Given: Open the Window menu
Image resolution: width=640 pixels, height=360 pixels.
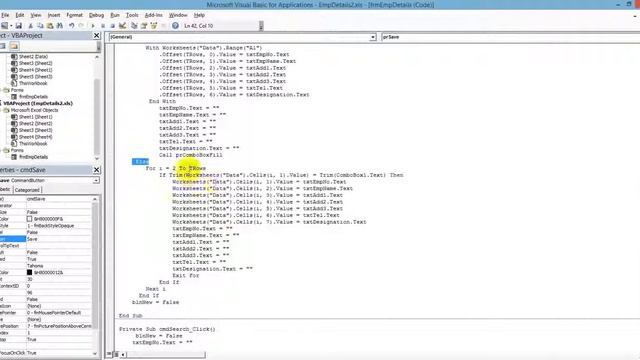Looking at the screenshot, I should [x=178, y=15].
